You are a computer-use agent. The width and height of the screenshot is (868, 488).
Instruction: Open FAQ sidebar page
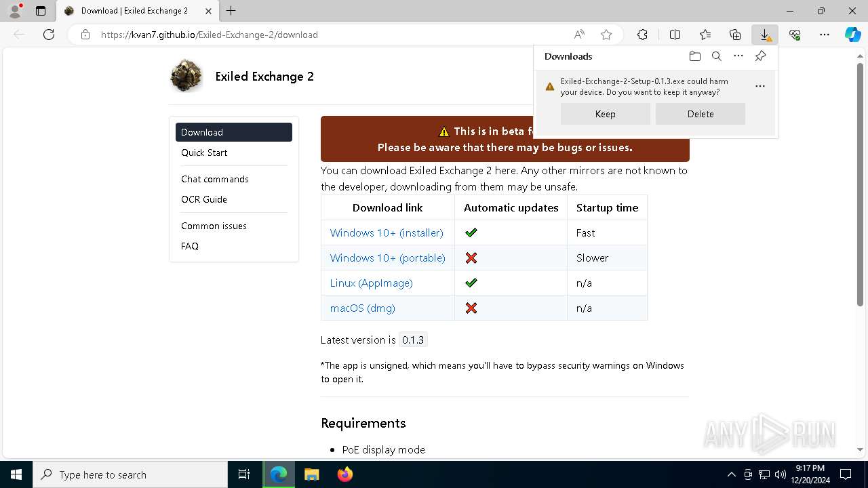190,246
